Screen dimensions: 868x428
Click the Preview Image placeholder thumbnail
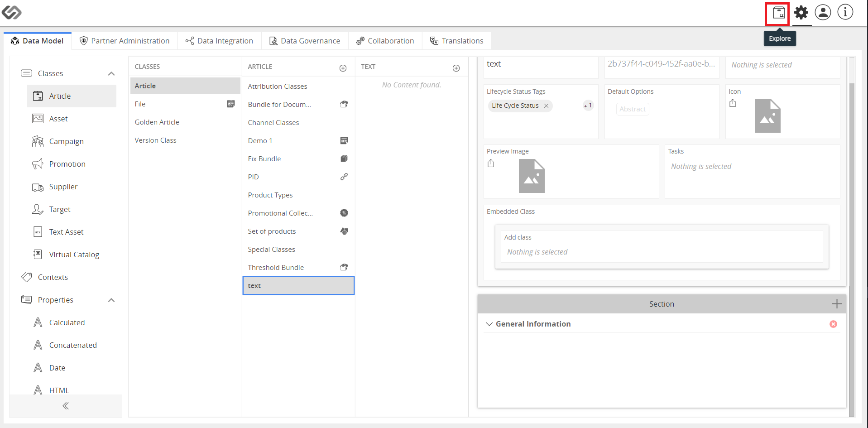532,176
